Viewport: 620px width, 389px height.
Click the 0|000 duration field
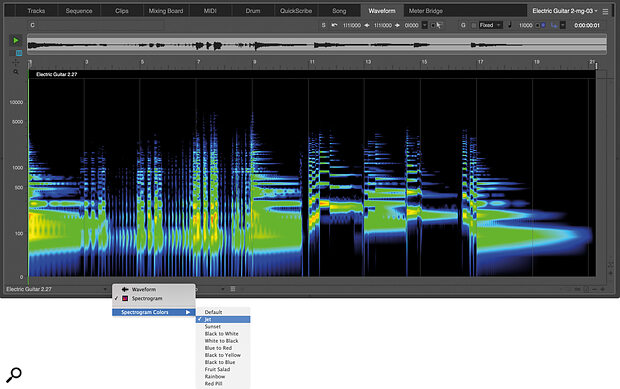(411, 25)
